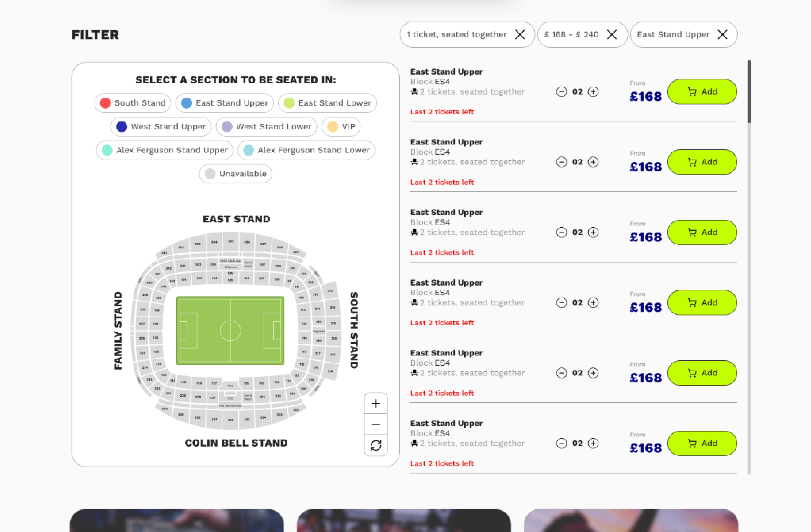Select the East Stand Lower section filter
This screenshot has height=532, width=811.
(x=327, y=103)
